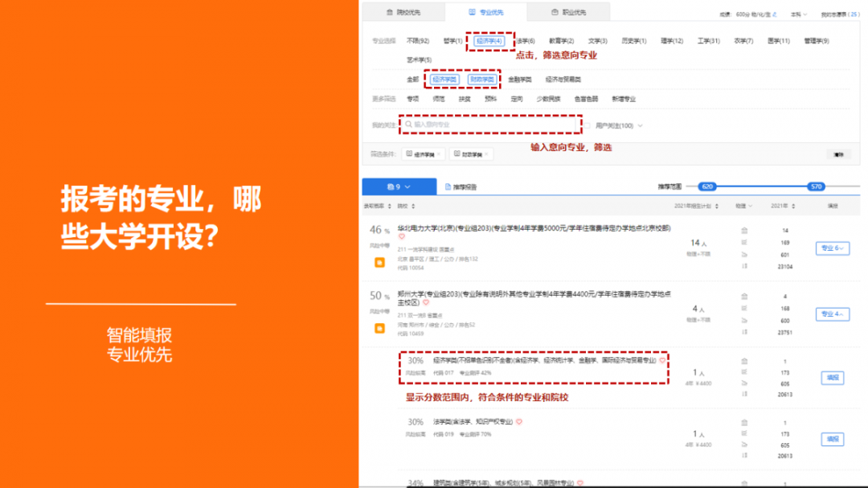The width and height of the screenshot is (868, 488).
Task: Filter by 哲学(1) category
Action: pos(452,41)
